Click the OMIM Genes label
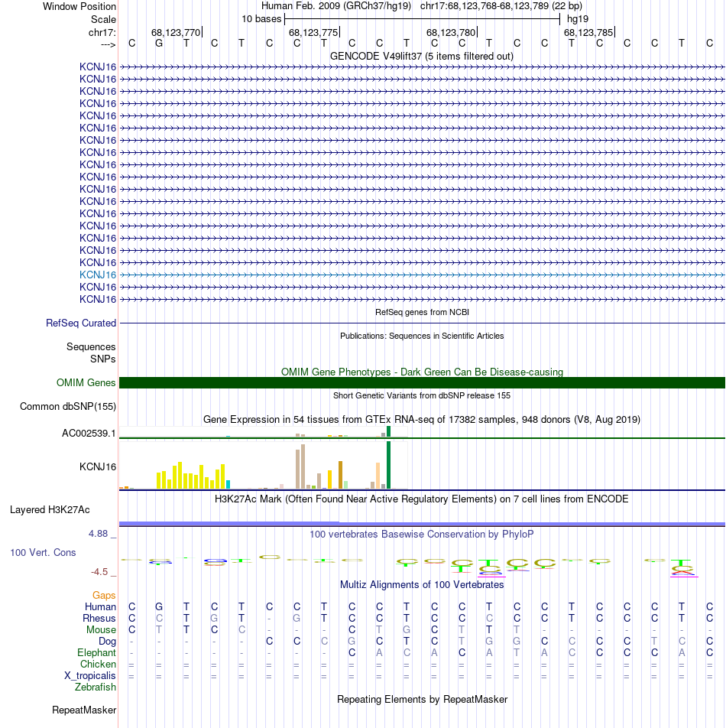Image resolution: width=726 pixels, height=728 pixels. pos(86,382)
